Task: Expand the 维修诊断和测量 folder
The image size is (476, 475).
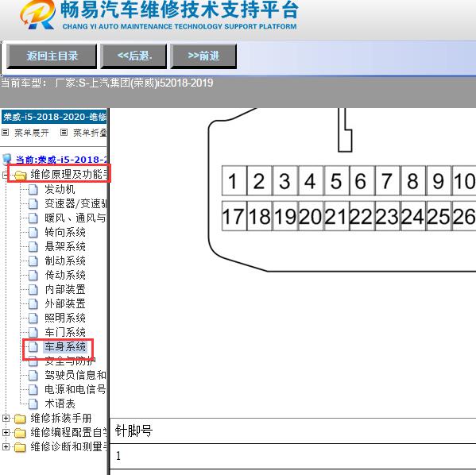Action: coord(6,446)
